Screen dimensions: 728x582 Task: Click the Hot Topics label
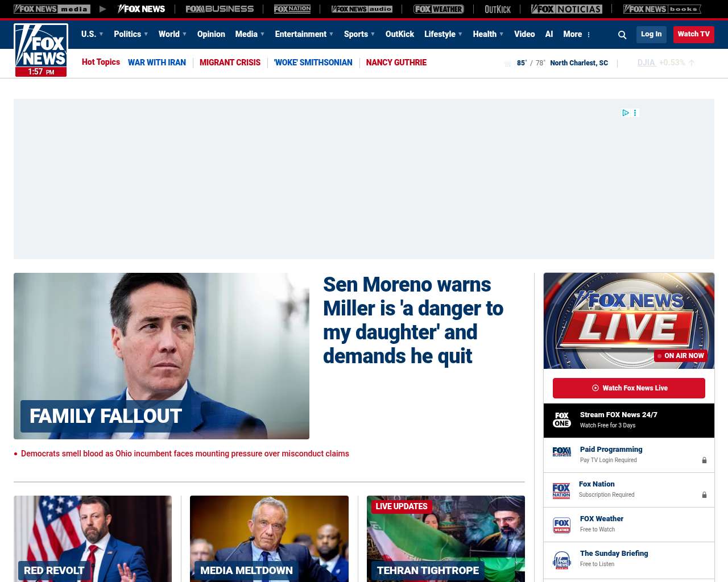click(101, 62)
